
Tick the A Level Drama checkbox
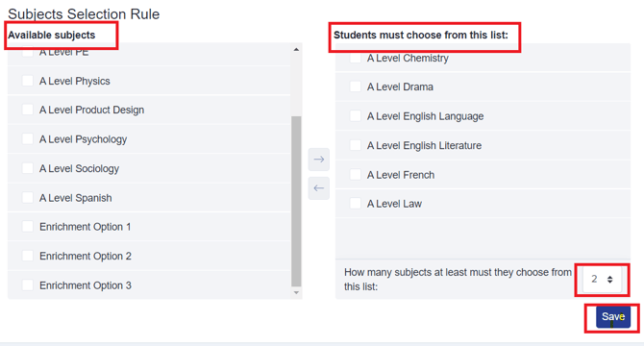(x=356, y=86)
